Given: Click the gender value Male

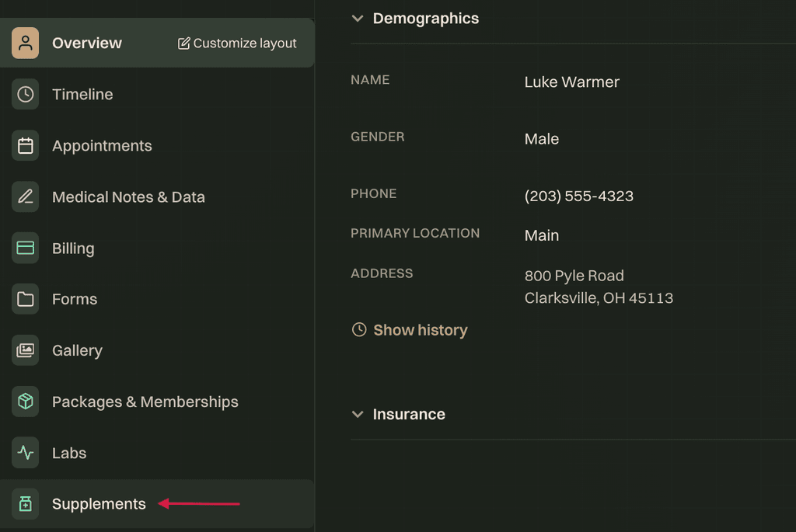Looking at the screenshot, I should [x=542, y=138].
